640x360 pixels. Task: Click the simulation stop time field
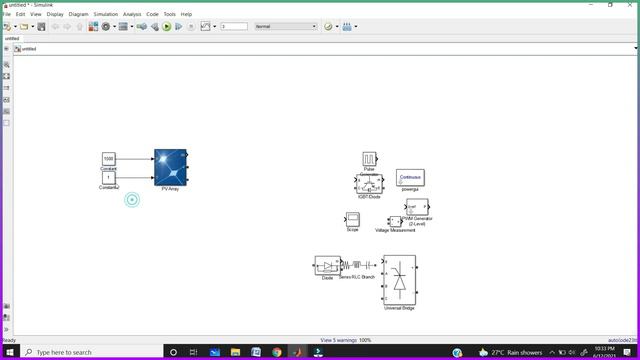click(x=234, y=27)
